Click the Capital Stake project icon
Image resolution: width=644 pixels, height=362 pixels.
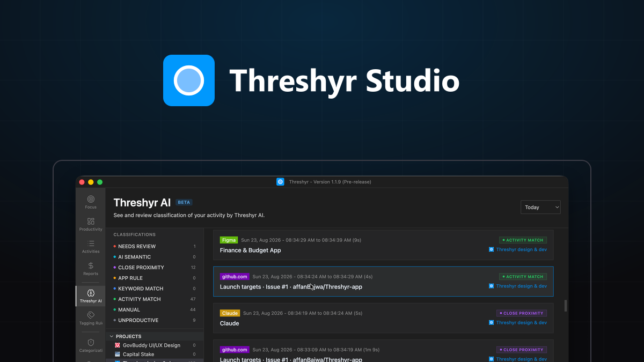pos(118,354)
